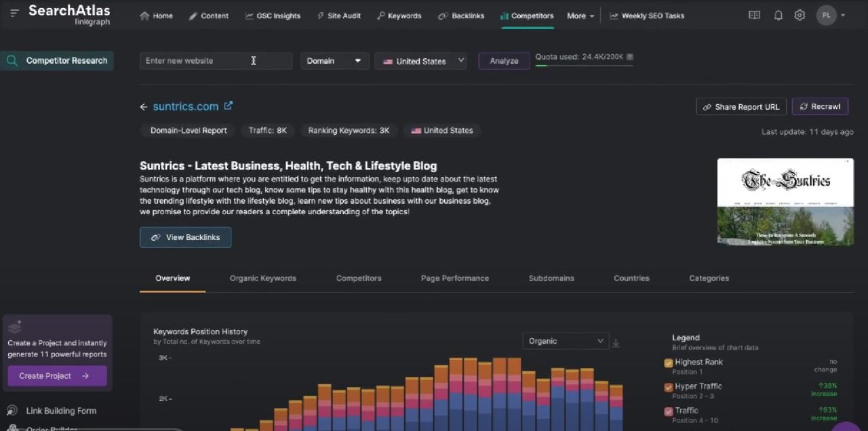
Task: Expand the account menu arrow beside avatar
Action: click(x=843, y=16)
